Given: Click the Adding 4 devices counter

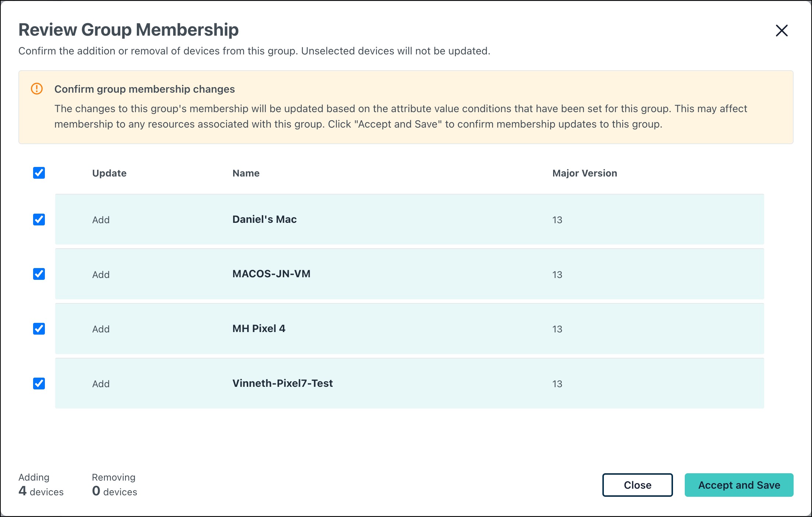Looking at the screenshot, I should pos(41,485).
